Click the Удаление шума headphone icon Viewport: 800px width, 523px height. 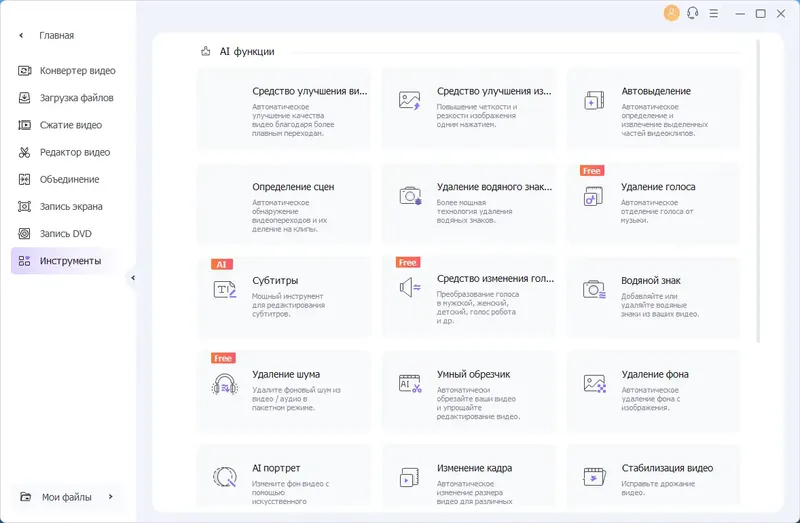(x=224, y=384)
